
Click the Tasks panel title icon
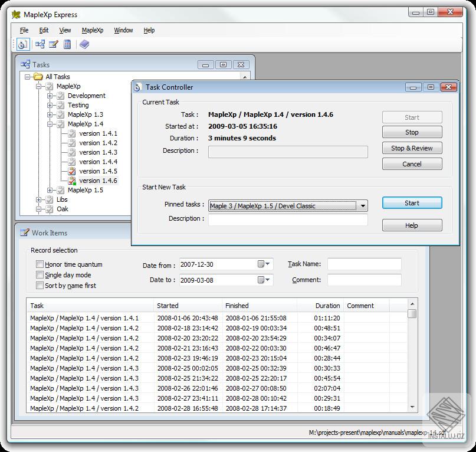coord(25,64)
